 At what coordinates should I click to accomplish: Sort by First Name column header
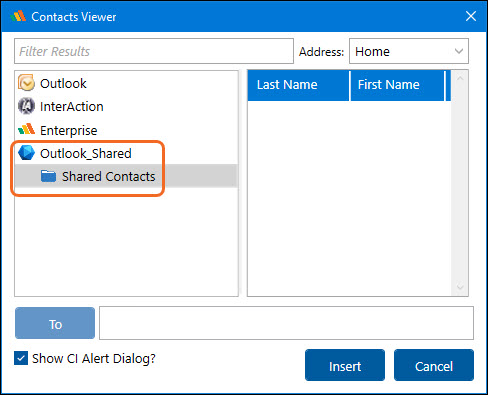click(x=398, y=85)
